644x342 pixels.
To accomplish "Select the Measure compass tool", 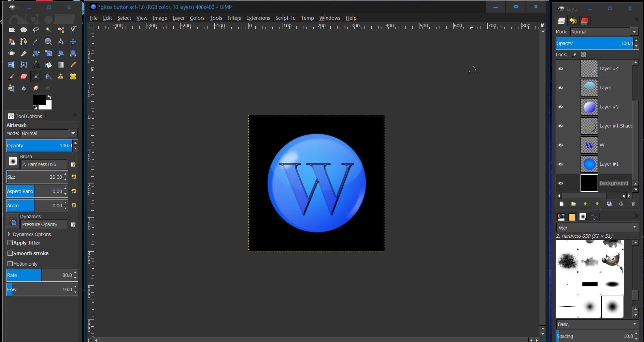I will pos(60,42).
